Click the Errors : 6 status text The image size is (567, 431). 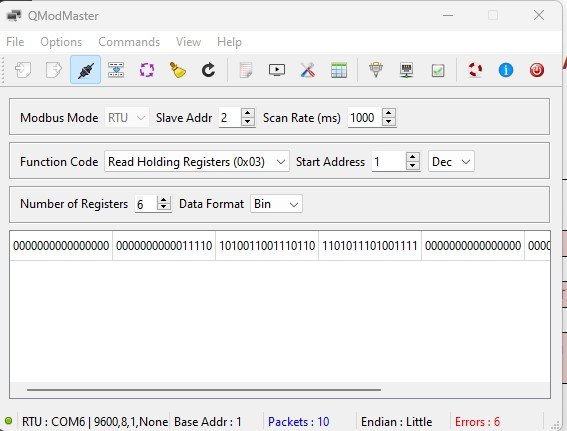[477, 422]
